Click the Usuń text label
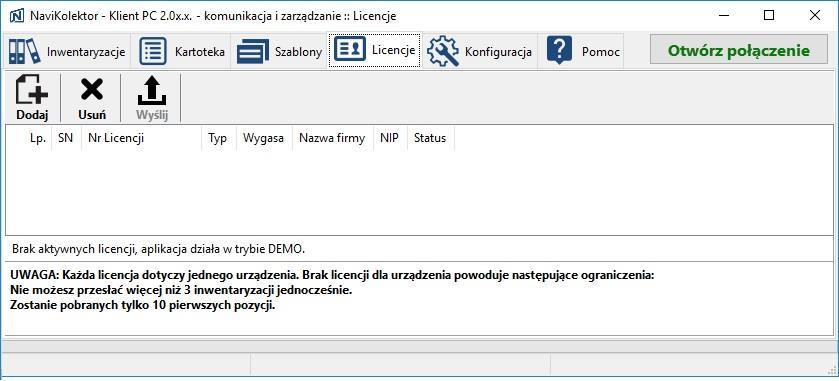Screen dimensions: 839x381 [x=91, y=115]
